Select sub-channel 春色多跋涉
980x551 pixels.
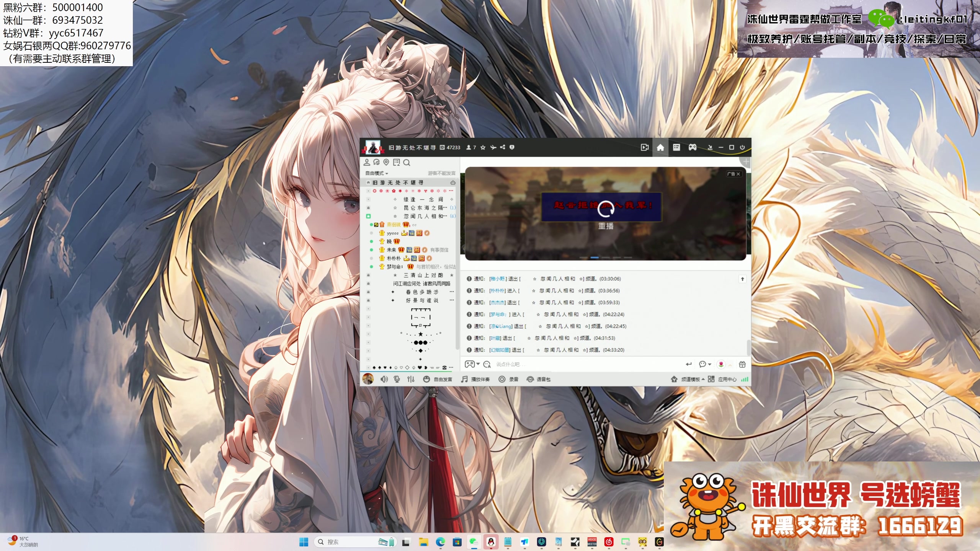point(422,292)
